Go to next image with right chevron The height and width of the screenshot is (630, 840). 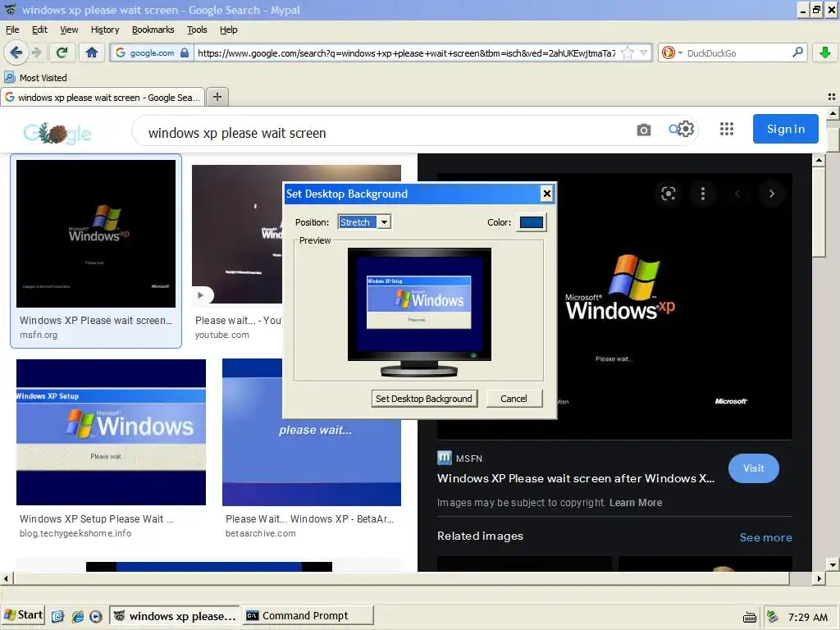click(771, 194)
